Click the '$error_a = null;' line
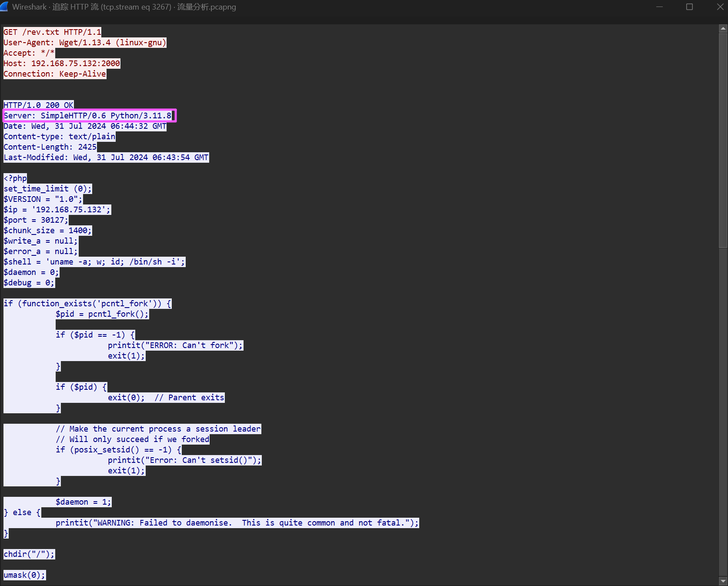The height and width of the screenshot is (586, 728). tap(41, 251)
